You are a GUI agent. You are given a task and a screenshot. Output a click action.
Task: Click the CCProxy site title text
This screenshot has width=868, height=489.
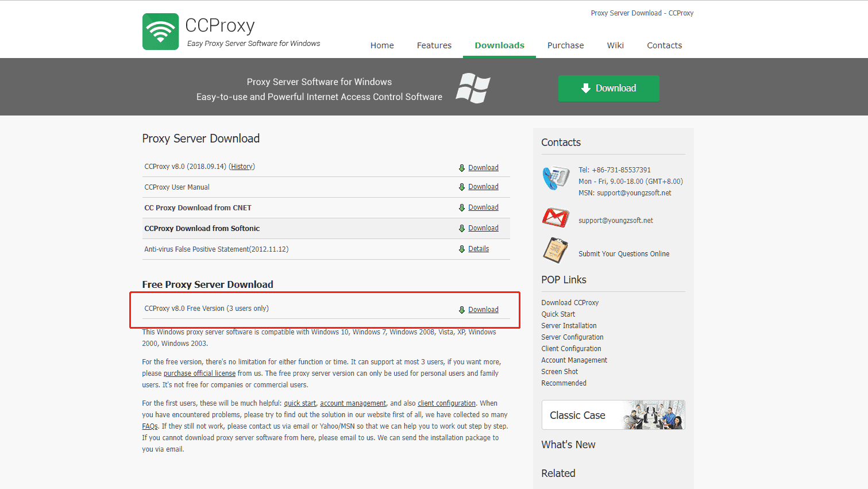coord(220,26)
